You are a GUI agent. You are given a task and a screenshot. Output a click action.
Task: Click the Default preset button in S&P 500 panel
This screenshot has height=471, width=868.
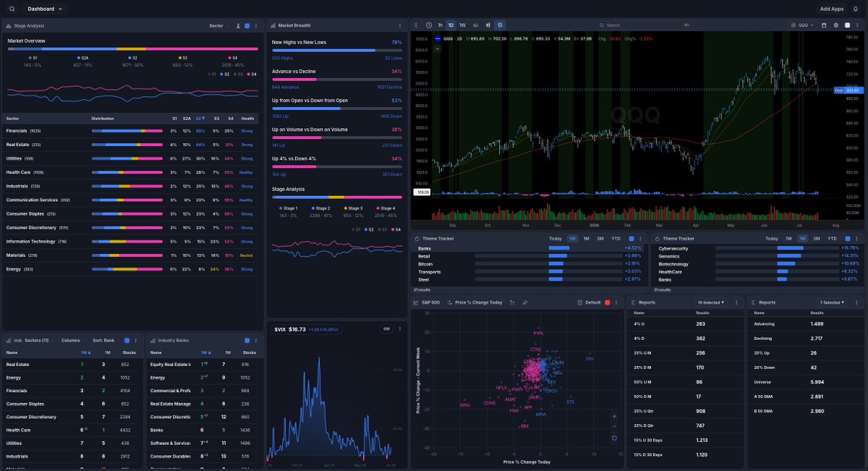click(590, 302)
